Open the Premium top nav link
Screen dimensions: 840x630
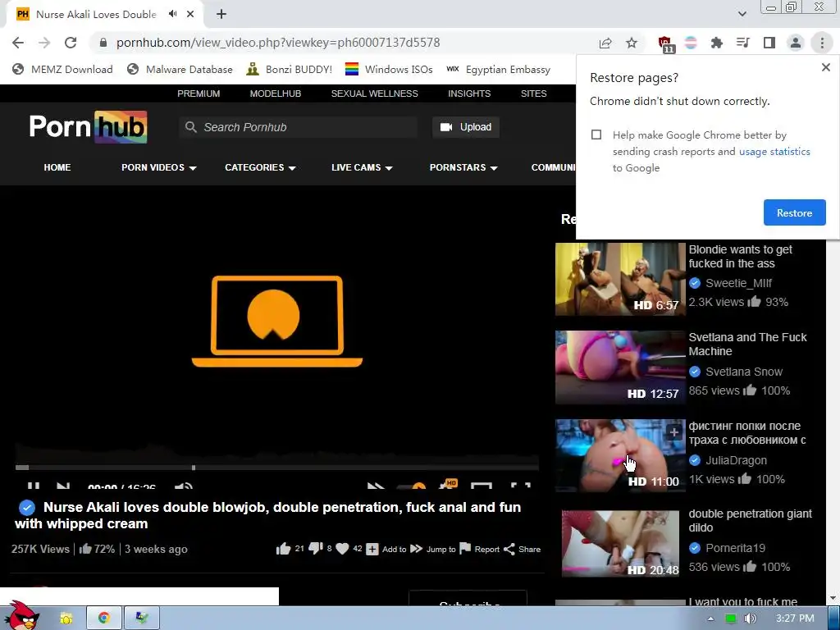[x=199, y=94]
